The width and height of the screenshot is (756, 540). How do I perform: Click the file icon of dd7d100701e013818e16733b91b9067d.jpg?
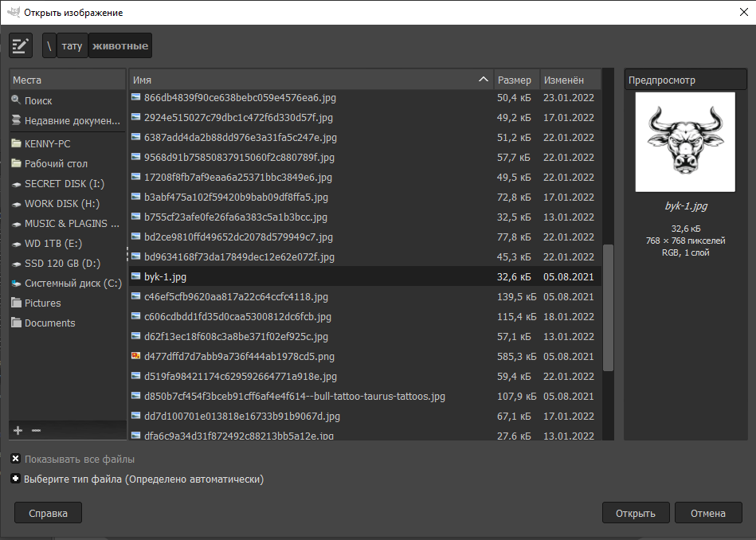point(136,416)
